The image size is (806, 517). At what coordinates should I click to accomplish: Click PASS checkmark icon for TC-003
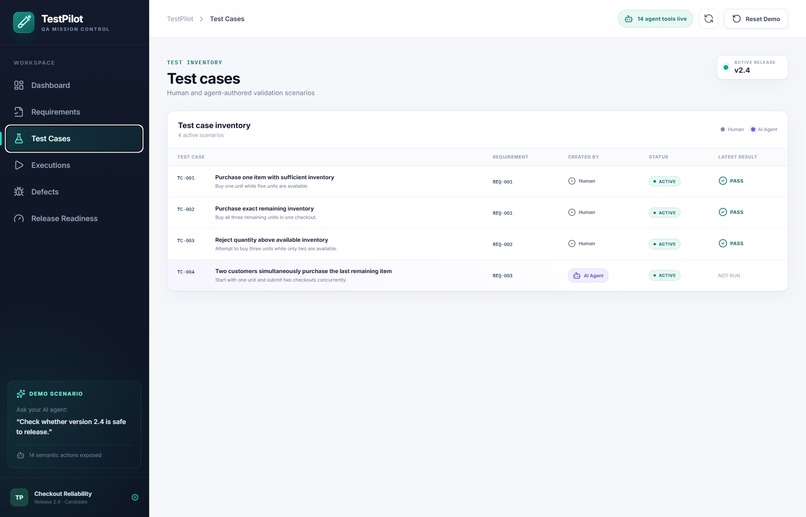pos(723,244)
